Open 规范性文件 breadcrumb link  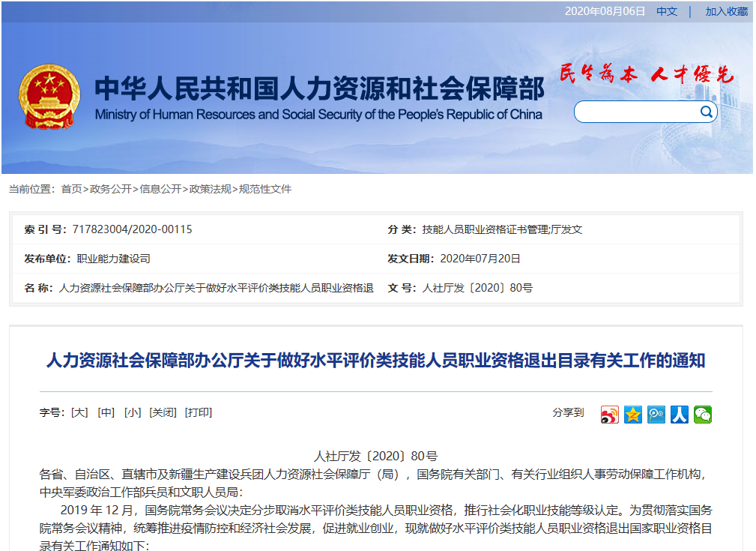[x=265, y=189]
